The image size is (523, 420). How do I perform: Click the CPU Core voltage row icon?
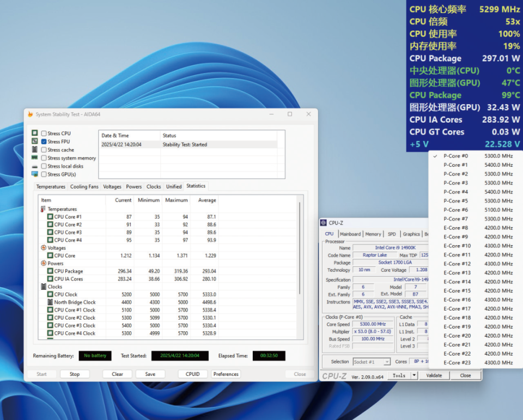point(50,255)
